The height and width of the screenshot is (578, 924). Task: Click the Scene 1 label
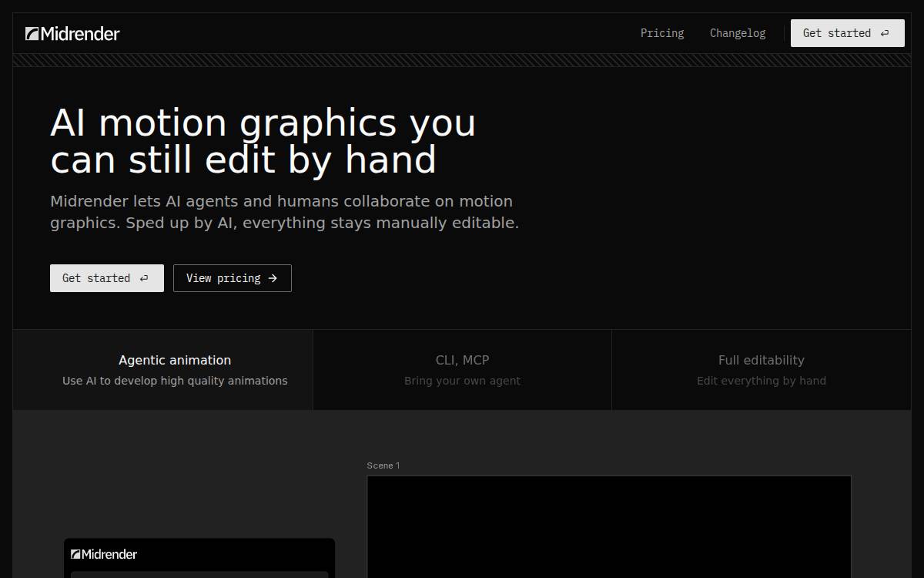(x=383, y=465)
